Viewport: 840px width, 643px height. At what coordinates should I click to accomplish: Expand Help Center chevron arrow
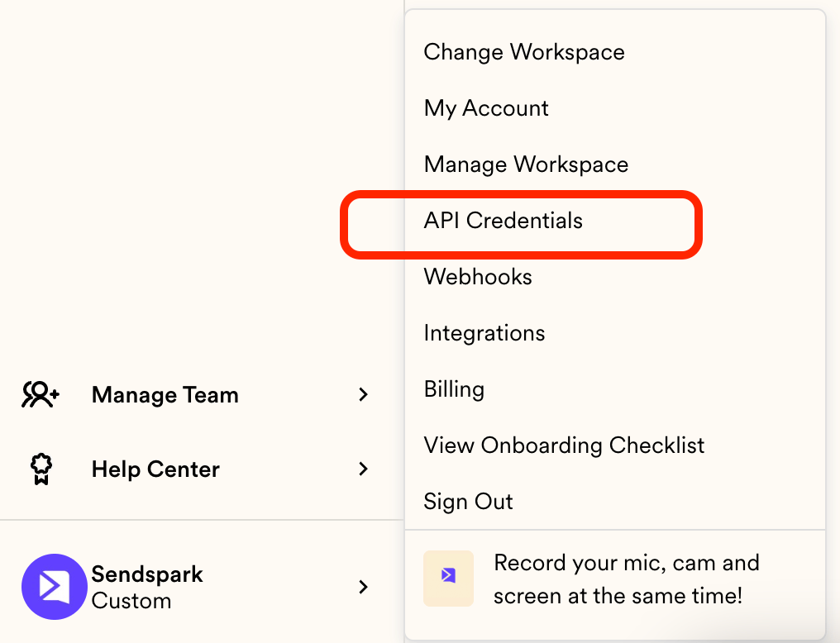[363, 469]
